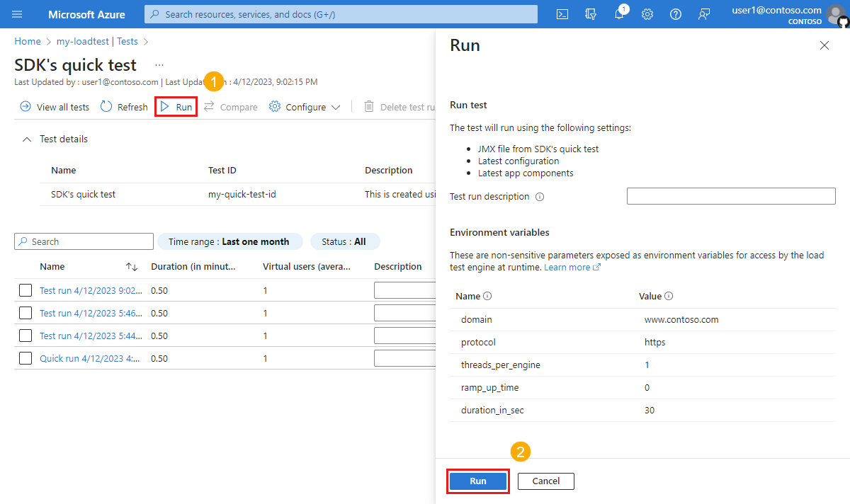850x504 pixels.
Task: Navigate to Home via the breadcrumb
Action: [x=27, y=41]
